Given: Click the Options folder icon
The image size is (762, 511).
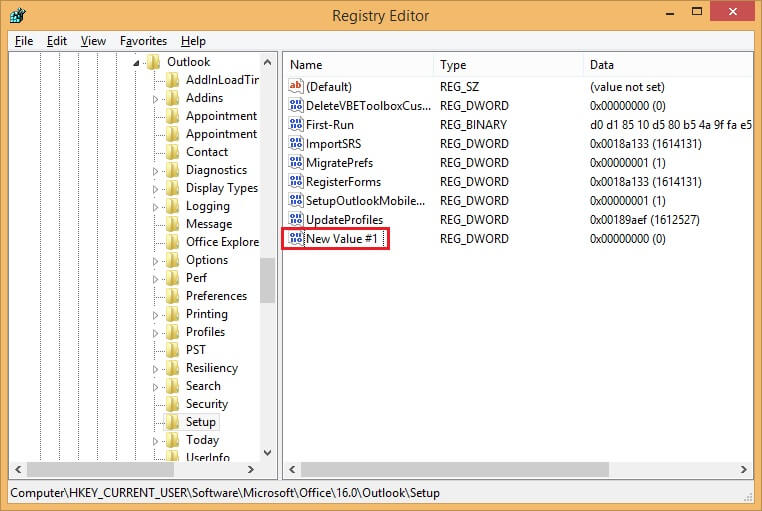Looking at the screenshot, I should (173, 259).
